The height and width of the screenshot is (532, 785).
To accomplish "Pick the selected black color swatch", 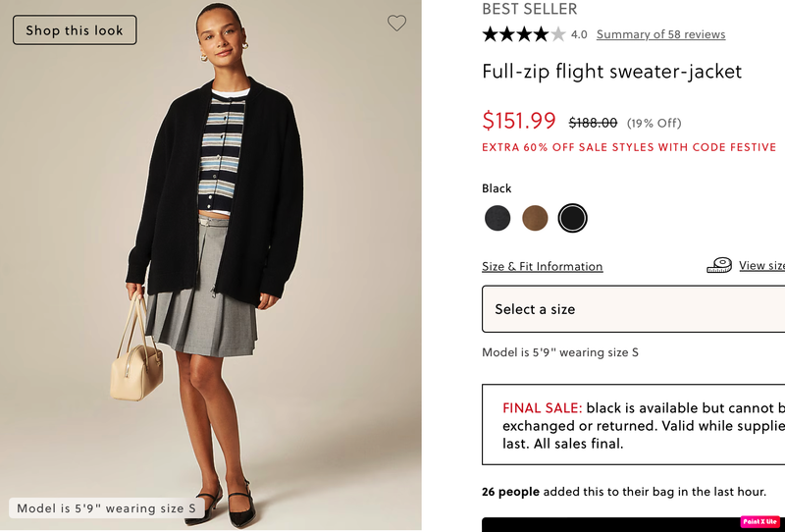I will pos(572,218).
